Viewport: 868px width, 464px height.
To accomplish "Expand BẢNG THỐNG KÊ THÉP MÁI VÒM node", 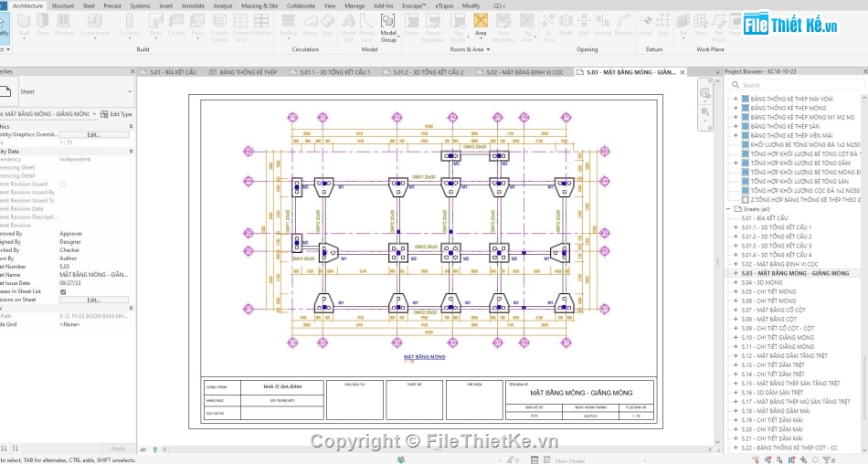I will 736,100.
